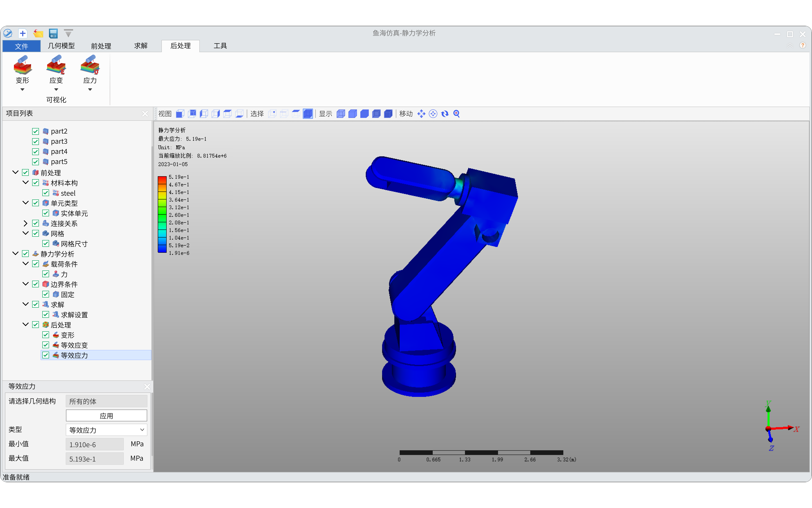Open the 类型 等效应力 dropdown

click(107, 430)
